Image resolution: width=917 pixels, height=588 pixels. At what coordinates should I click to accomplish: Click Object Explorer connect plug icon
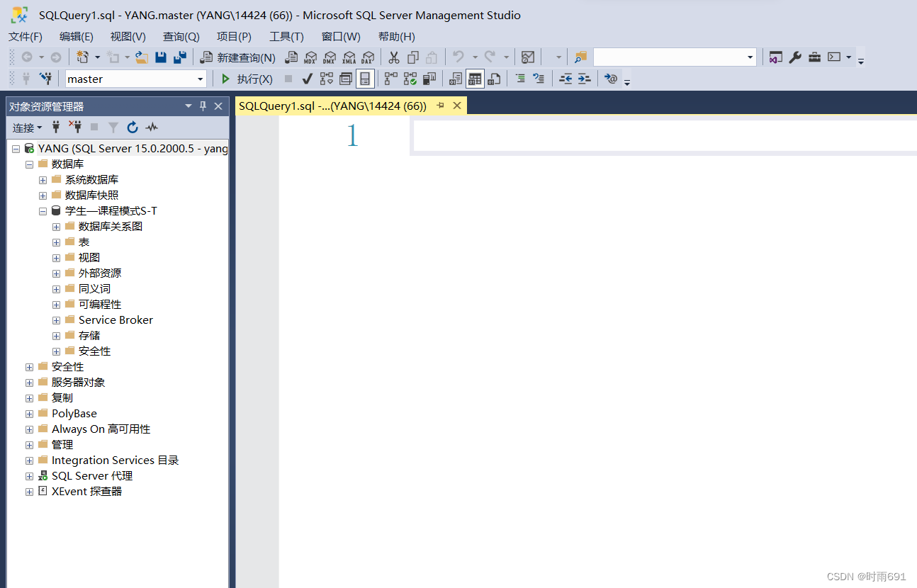pyautogui.click(x=56, y=128)
